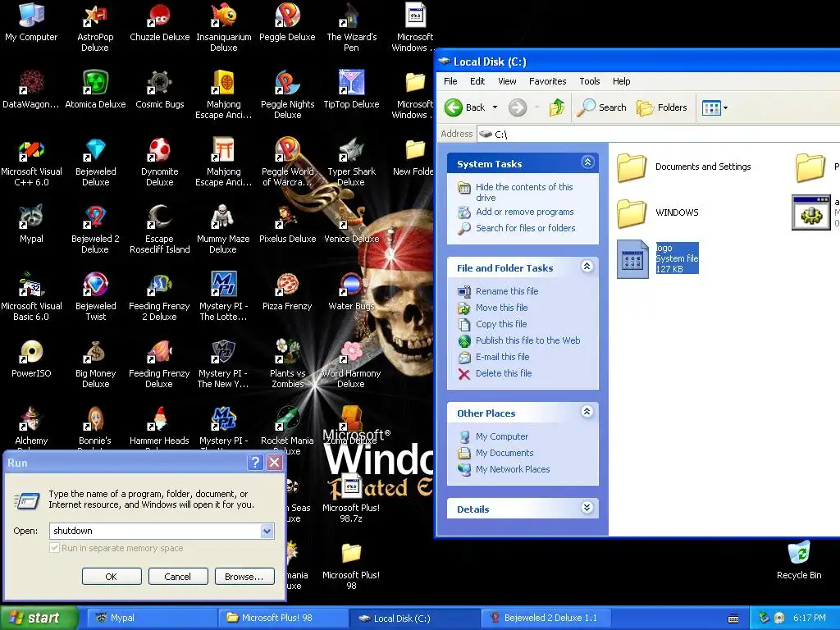Select the Recycle Bin desktop icon
The image size is (840, 630).
pyautogui.click(x=799, y=560)
